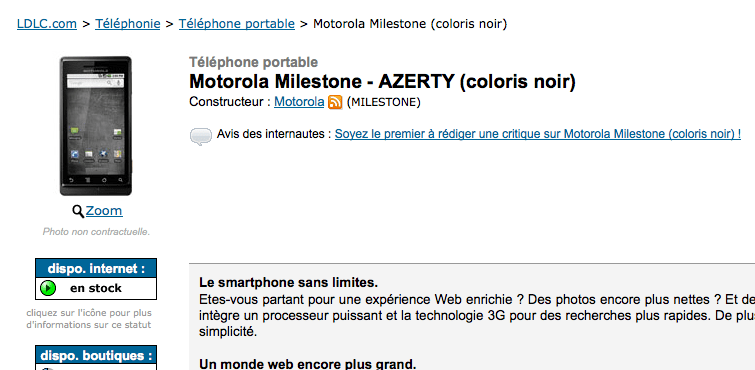
Task: Click the magnifying glass zoom icon
Action: (x=78, y=211)
